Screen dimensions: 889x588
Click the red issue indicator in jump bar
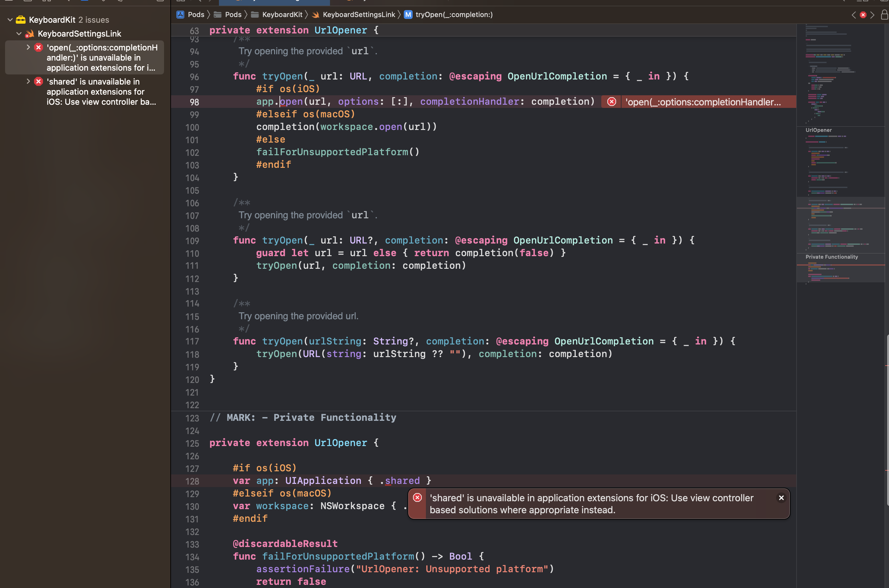(x=863, y=15)
